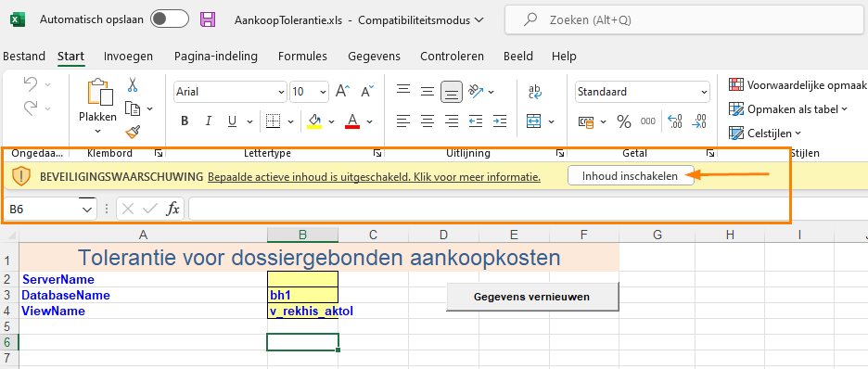The height and width of the screenshot is (369, 868).
Task: Click the decrease decimal icon
Action: (x=700, y=121)
